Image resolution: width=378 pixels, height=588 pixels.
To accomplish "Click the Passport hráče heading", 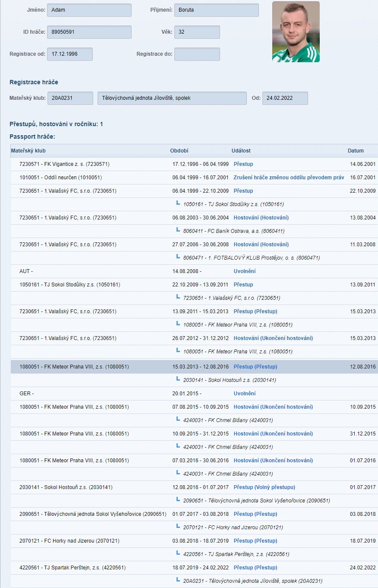I will pos(32,137).
